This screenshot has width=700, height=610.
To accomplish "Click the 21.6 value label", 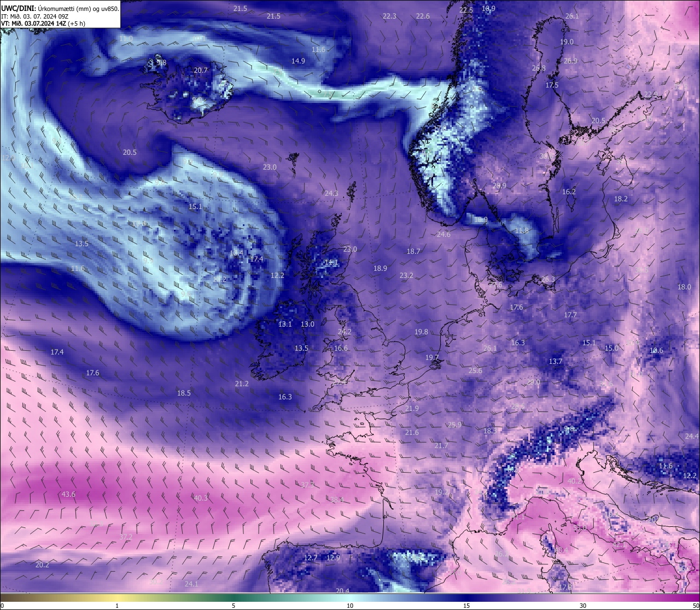I will (x=412, y=433).
